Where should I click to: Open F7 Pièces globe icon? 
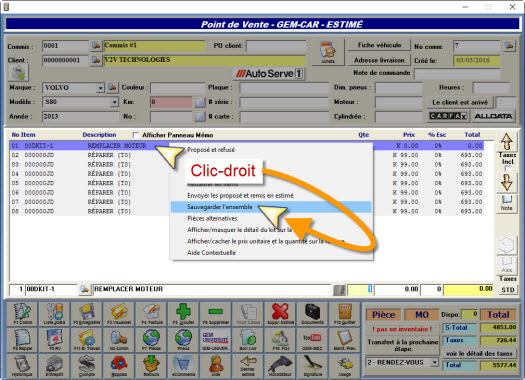click(151, 340)
